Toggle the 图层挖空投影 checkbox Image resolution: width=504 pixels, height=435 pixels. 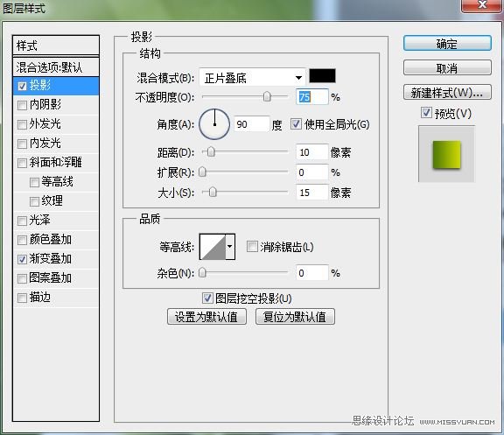click(207, 298)
